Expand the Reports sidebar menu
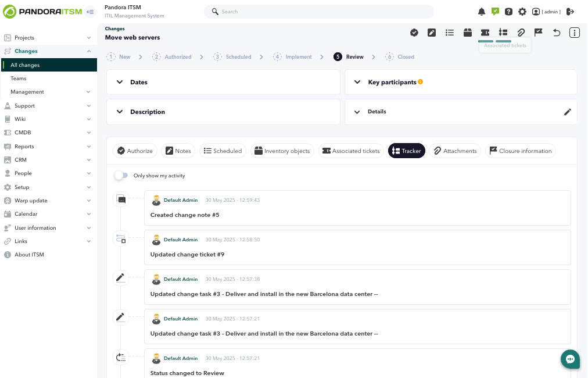 (x=48, y=147)
